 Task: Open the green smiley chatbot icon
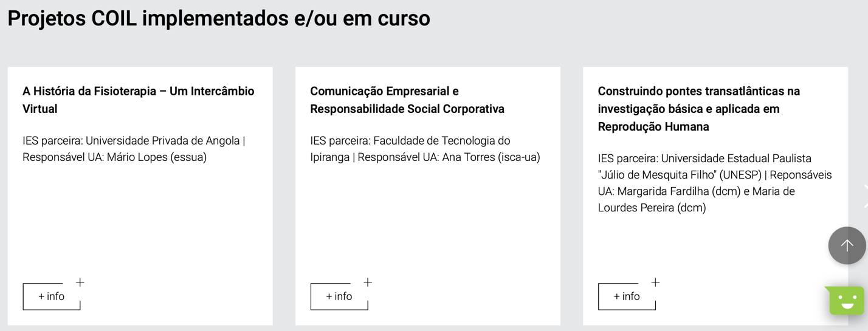[x=846, y=300]
